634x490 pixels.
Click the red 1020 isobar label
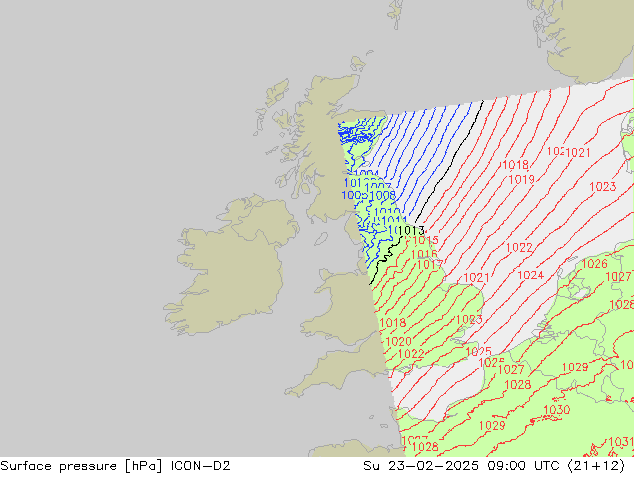tap(398, 341)
